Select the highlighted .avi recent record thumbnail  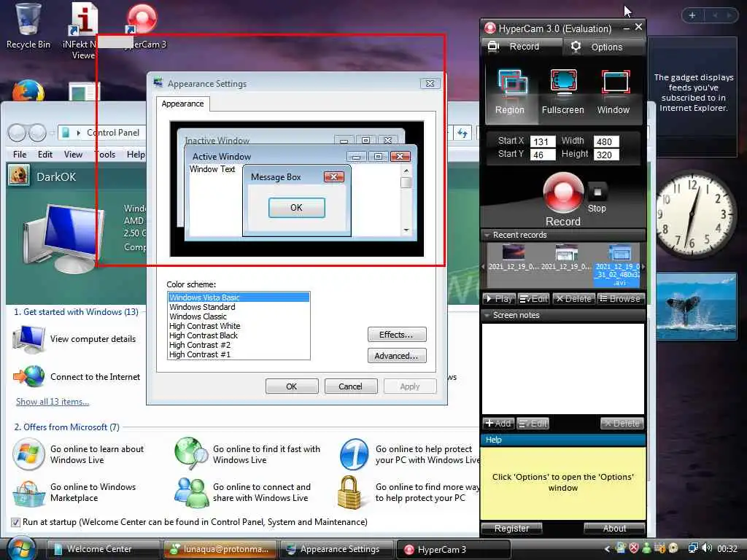(x=619, y=265)
